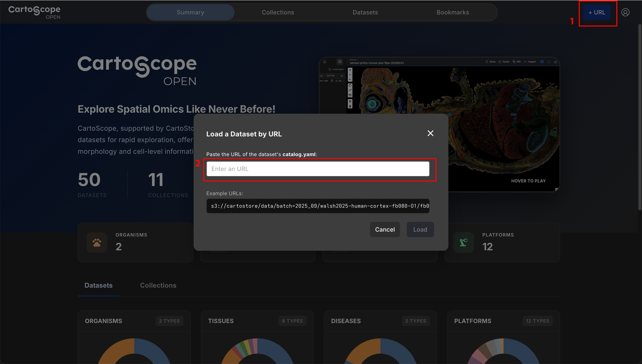Viewport: 642px width, 364px height.
Task: Click the example s3 cartostore URL
Action: 318,206
